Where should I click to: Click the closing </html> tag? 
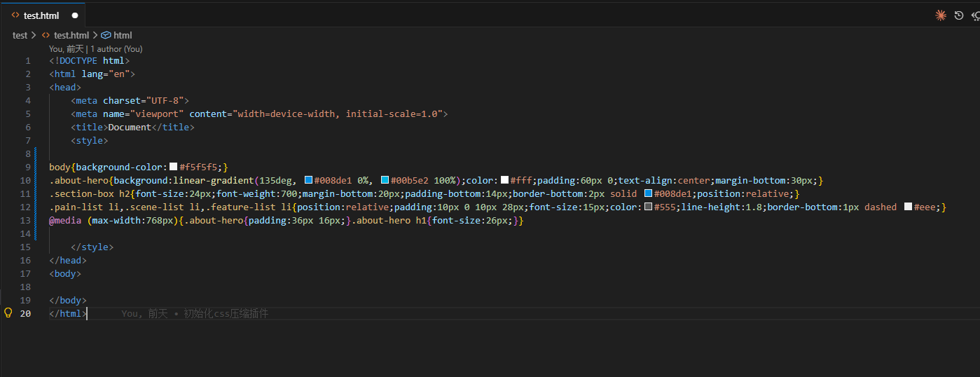coord(68,313)
